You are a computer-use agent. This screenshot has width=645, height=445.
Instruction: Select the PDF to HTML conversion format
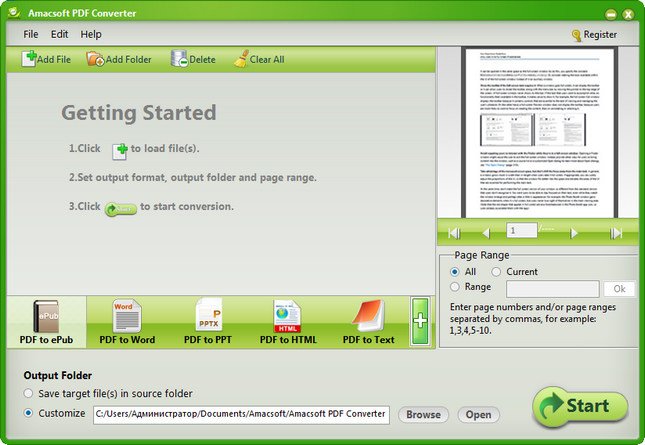[288, 322]
